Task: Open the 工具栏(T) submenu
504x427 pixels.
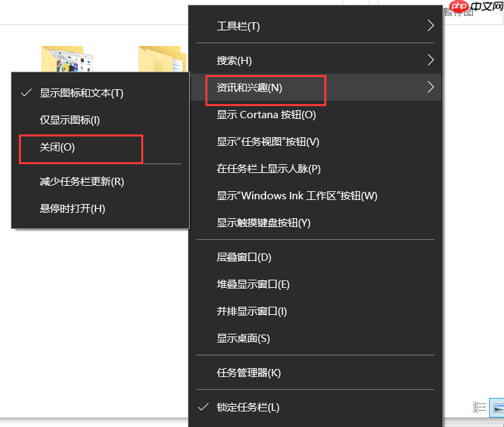Action: coord(315,26)
